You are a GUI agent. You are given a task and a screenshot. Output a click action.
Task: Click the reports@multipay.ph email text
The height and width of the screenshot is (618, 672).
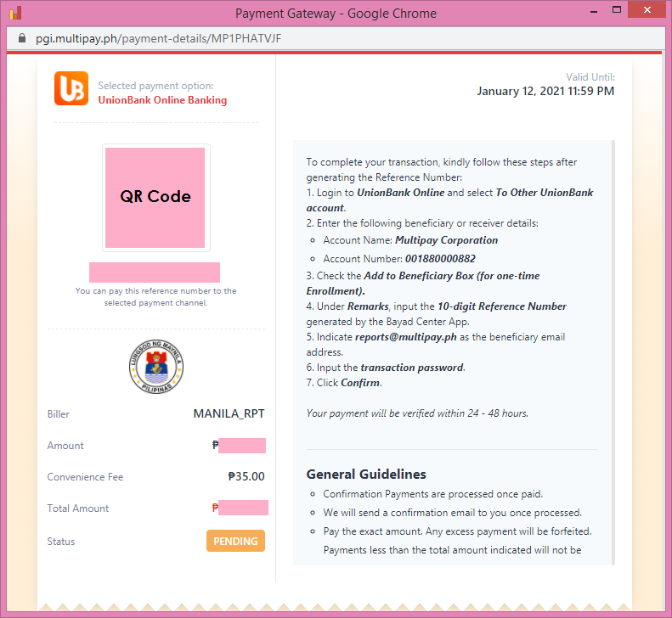tap(406, 337)
